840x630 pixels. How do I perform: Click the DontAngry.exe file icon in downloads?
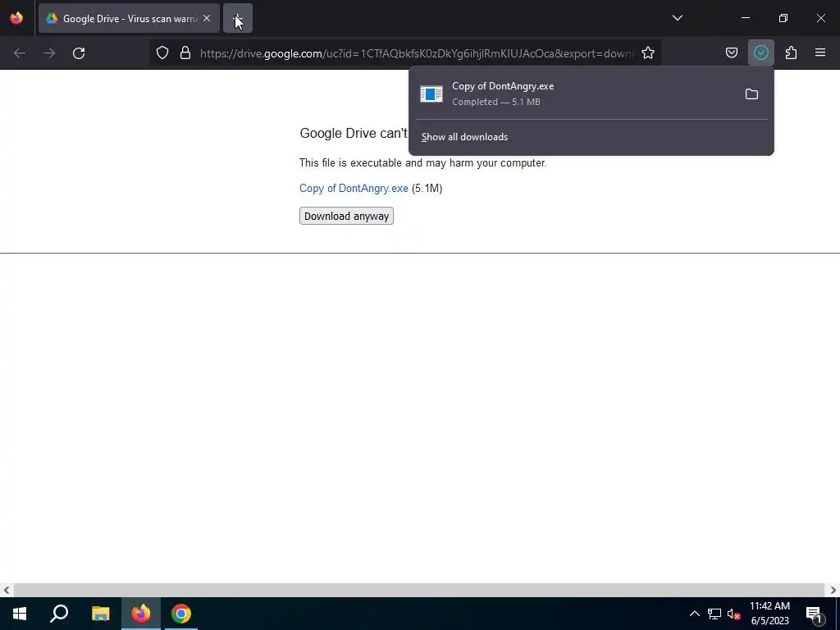(431, 94)
